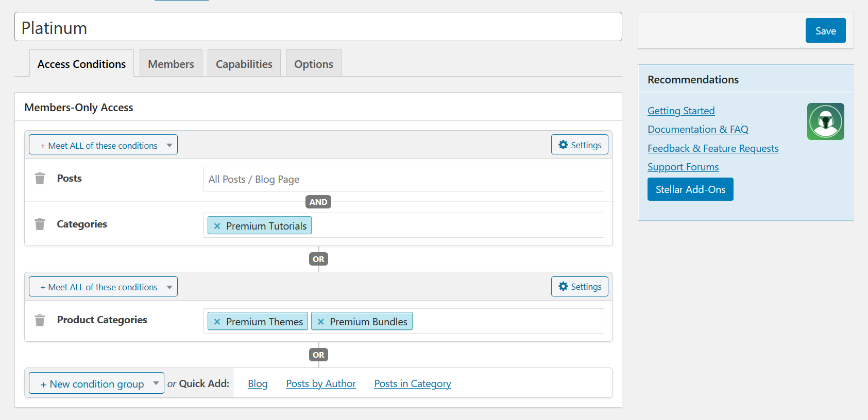
Task: Delete the Posts condition with trash icon
Action: click(x=40, y=178)
